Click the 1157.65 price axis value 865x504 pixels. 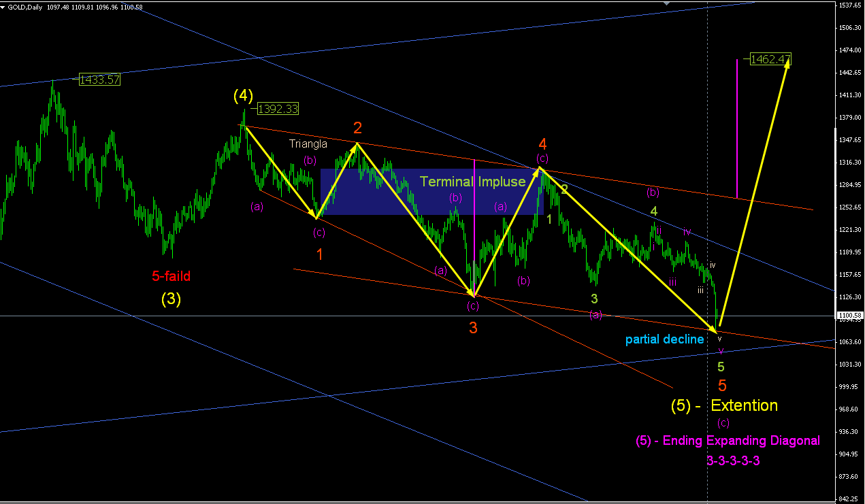tap(851, 275)
